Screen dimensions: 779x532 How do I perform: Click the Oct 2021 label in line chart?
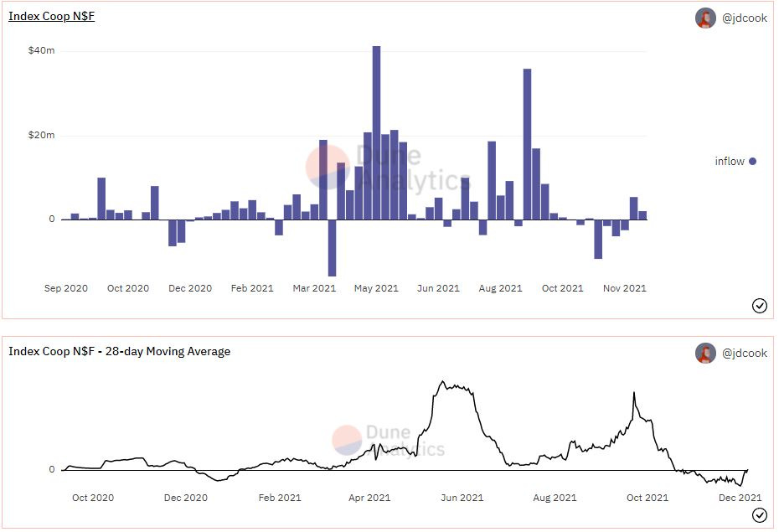pyautogui.click(x=647, y=498)
